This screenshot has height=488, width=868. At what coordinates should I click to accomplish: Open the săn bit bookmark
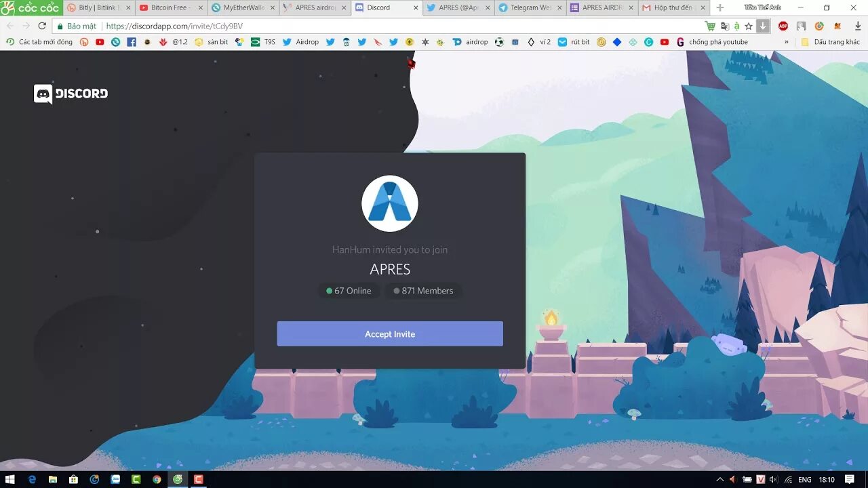tap(211, 42)
